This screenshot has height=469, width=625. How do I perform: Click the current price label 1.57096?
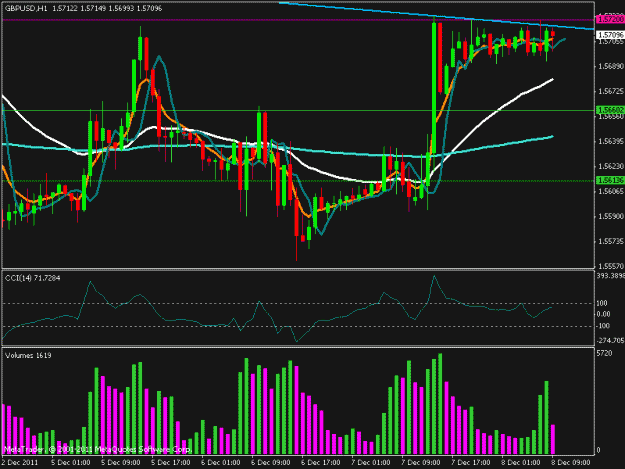coord(610,35)
